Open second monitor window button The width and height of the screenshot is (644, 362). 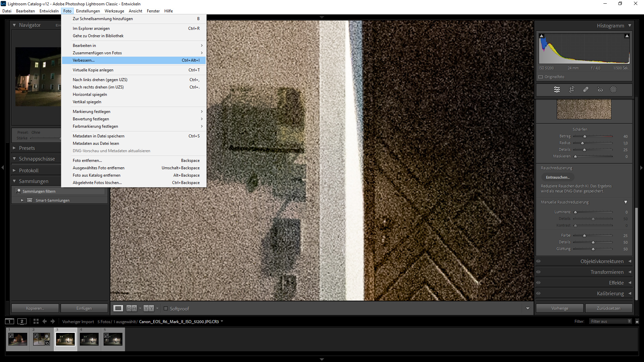click(x=22, y=321)
